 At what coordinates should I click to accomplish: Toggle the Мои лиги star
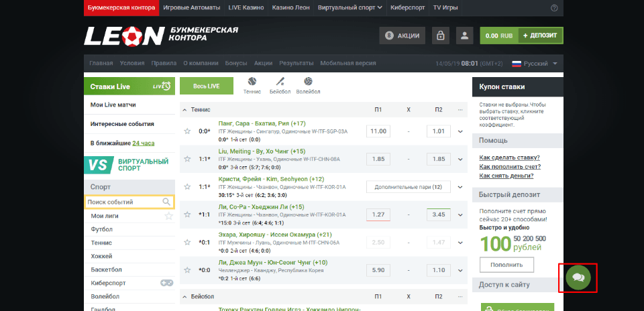[169, 216]
